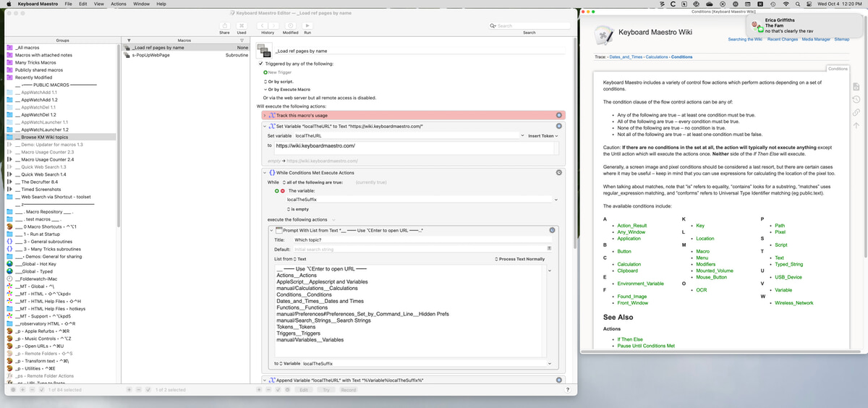Open the help question mark button
The width and height of the screenshot is (868, 408).
(567, 390)
